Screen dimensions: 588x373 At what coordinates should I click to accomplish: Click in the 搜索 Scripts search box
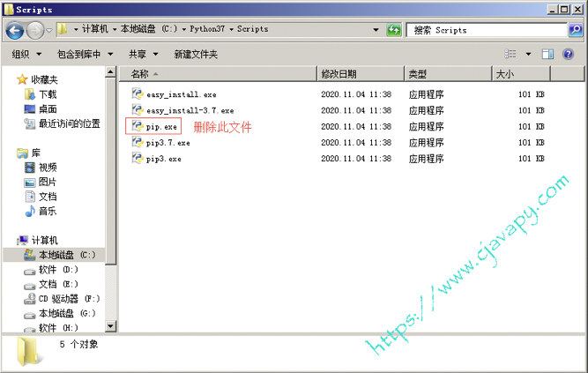pos(487,30)
